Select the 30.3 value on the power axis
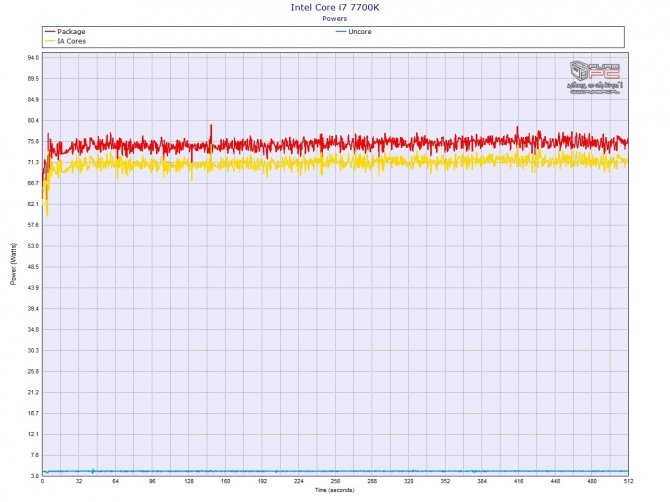Image resolution: width=670 pixels, height=502 pixels. tap(33, 351)
